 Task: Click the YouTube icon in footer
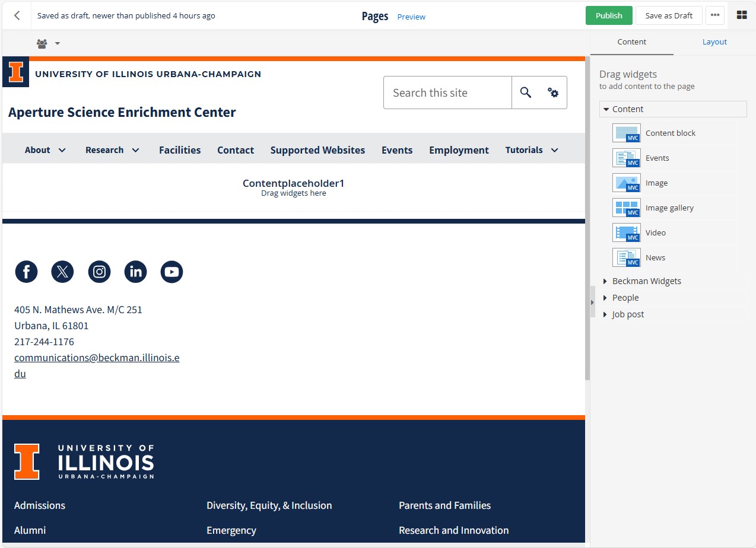click(x=171, y=272)
